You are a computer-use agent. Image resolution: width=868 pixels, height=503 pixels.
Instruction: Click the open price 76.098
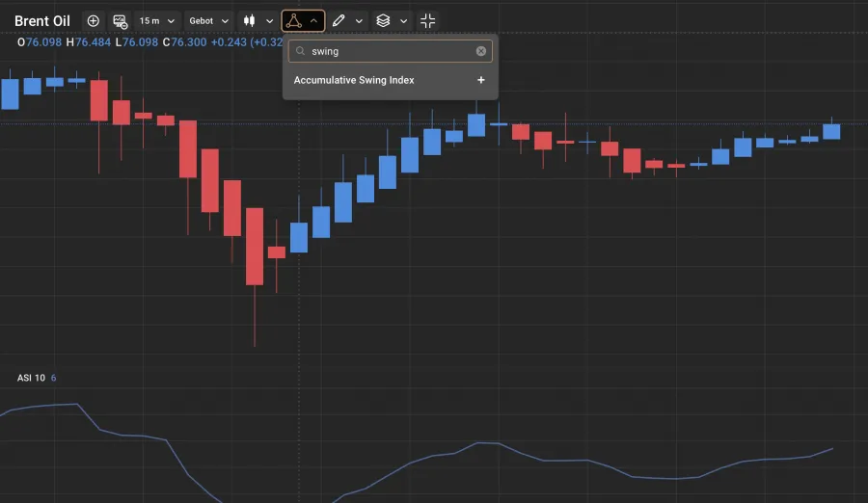tap(43, 42)
